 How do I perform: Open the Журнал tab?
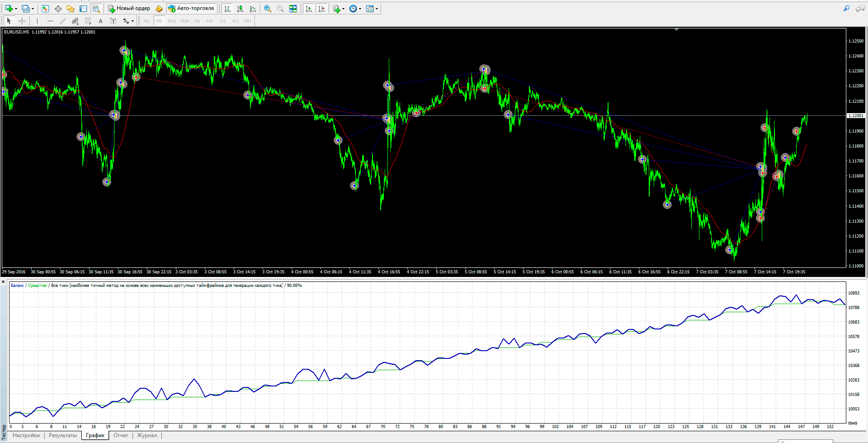[147, 435]
